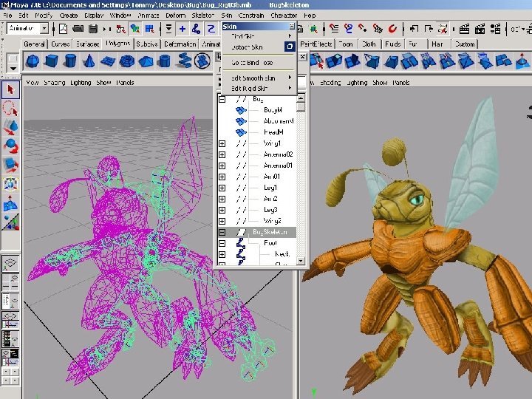Create a polygon helix from shelf

[183, 61]
